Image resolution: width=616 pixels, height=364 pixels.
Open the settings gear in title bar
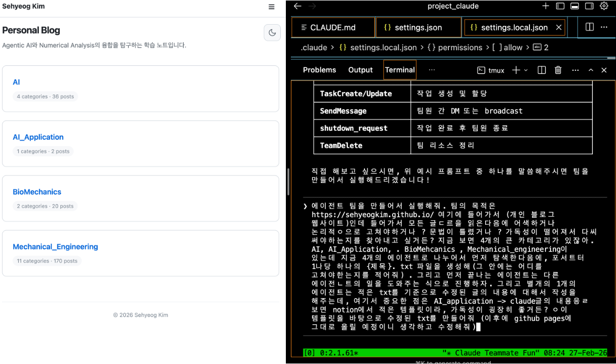pyautogui.click(x=604, y=6)
